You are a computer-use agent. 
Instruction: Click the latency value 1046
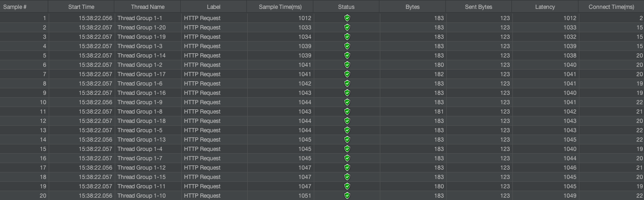[x=570, y=168]
